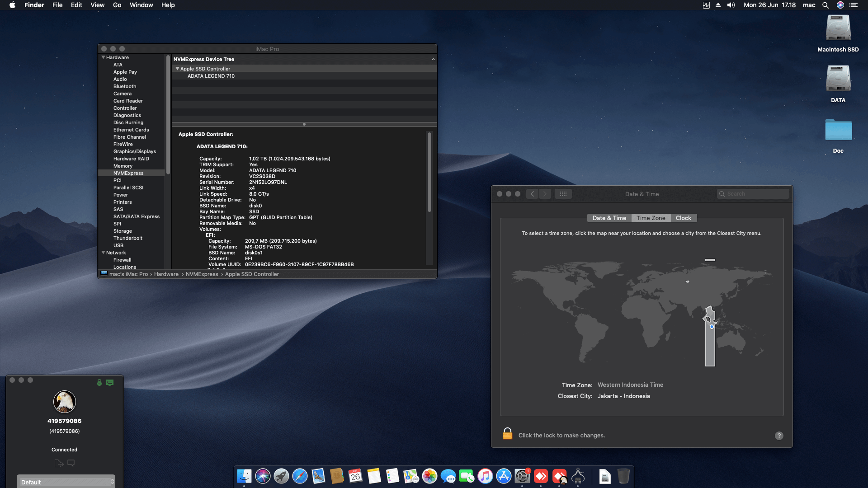868x488 pixels.
Task: Open System Preferences from the Dock
Action: pos(522,476)
